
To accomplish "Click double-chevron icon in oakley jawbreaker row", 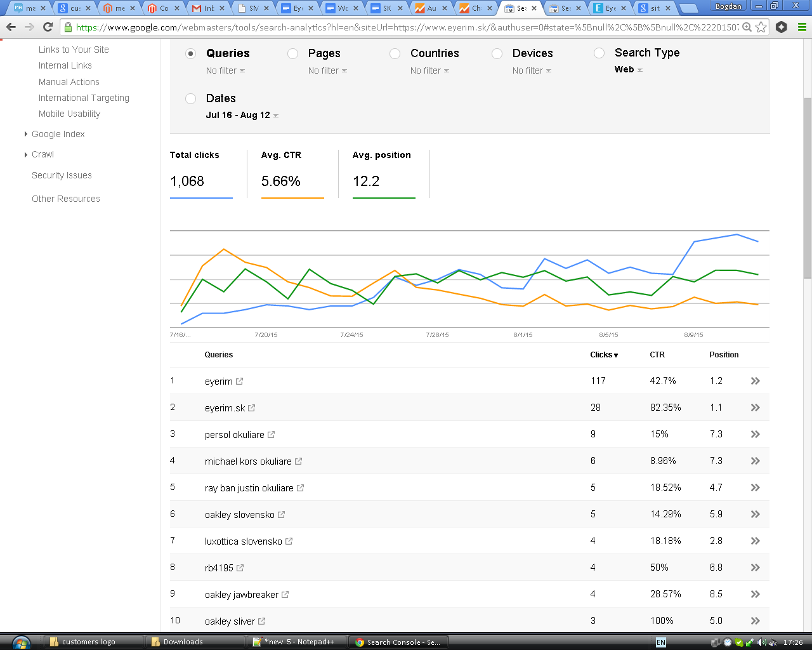I will point(755,594).
